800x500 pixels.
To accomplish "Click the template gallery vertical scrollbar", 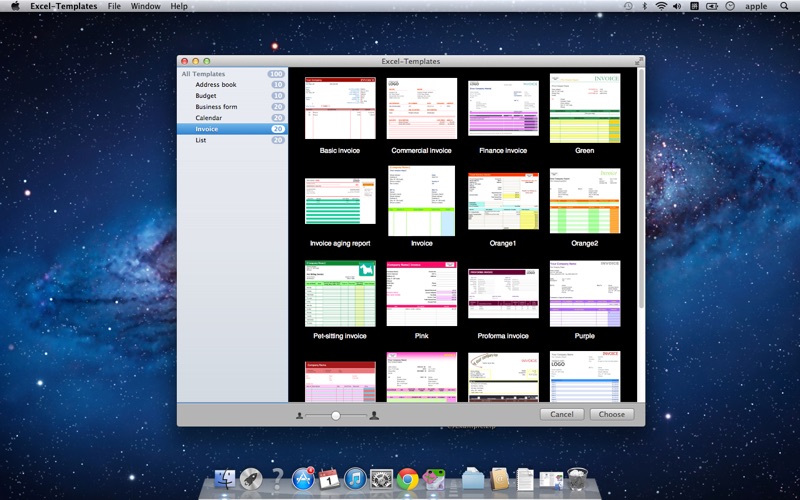I will (641, 189).
